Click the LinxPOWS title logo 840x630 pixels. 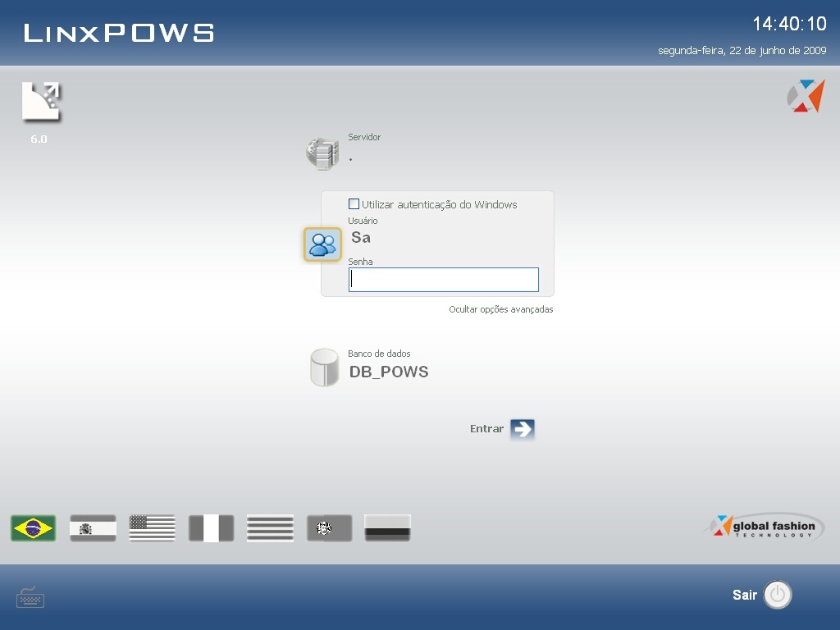[x=119, y=33]
